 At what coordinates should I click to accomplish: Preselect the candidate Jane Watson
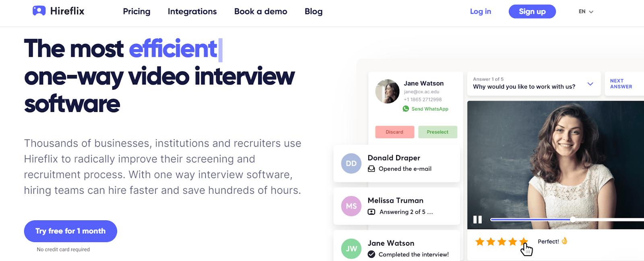tap(438, 132)
